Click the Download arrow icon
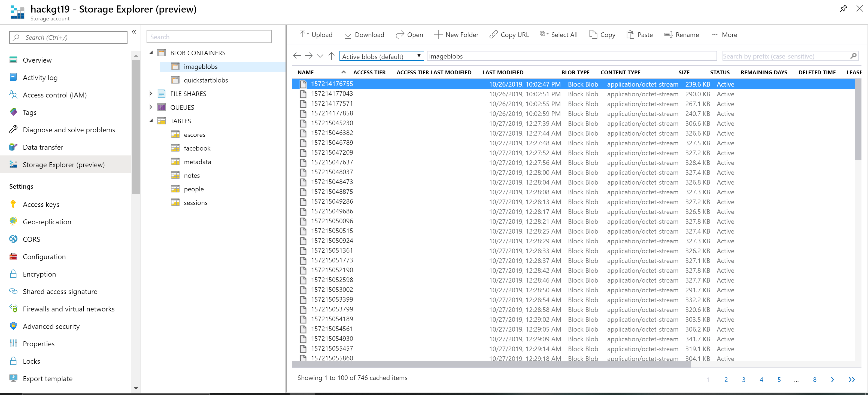The width and height of the screenshot is (868, 395). pos(348,34)
